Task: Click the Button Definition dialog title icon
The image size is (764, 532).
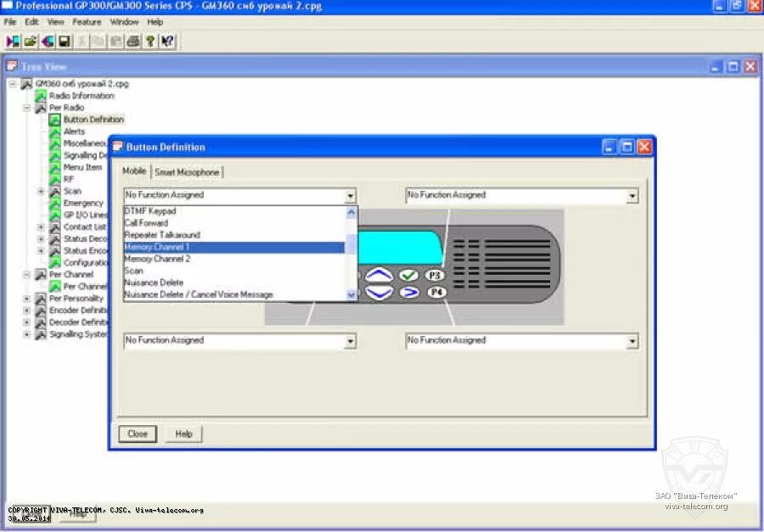Action: point(118,147)
